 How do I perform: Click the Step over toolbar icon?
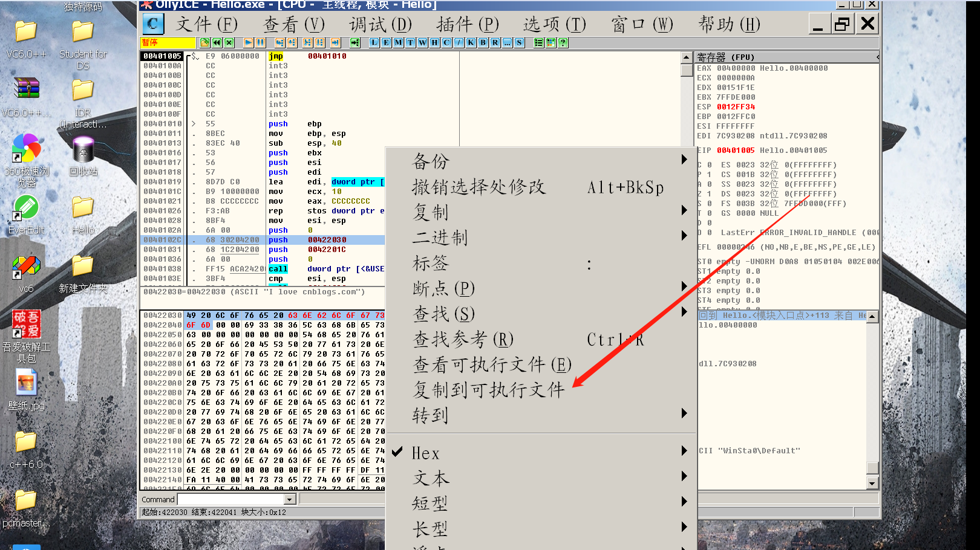(x=292, y=42)
